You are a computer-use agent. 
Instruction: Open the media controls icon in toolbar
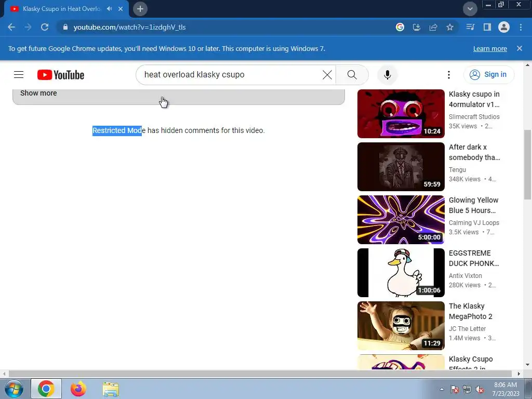click(470, 27)
